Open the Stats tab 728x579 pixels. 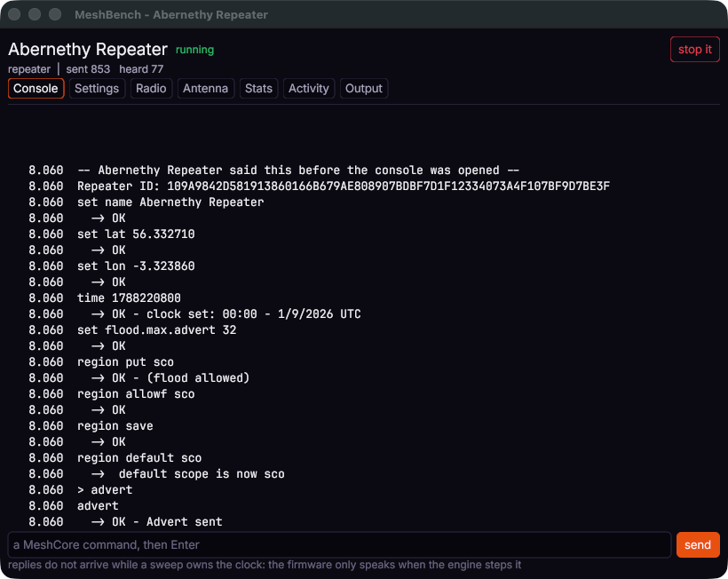coord(258,88)
